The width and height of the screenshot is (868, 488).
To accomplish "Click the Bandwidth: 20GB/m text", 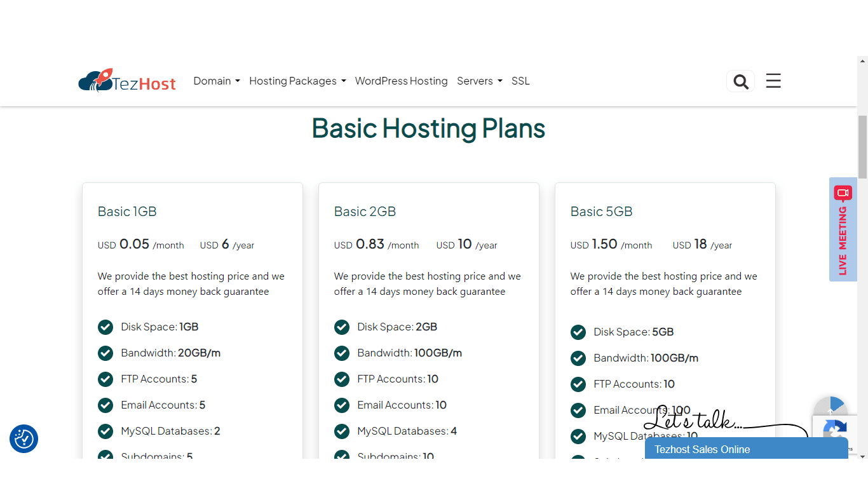I will (x=171, y=353).
